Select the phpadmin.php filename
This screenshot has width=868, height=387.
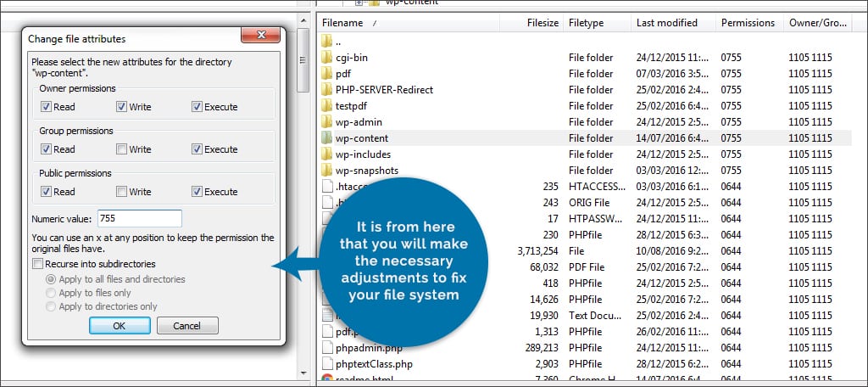(369, 348)
